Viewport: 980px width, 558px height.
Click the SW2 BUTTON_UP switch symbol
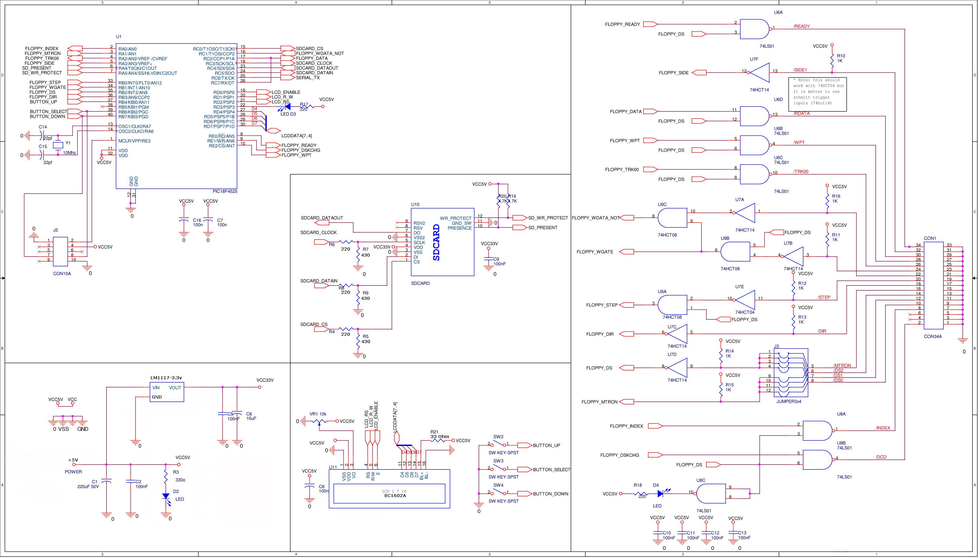point(499,444)
